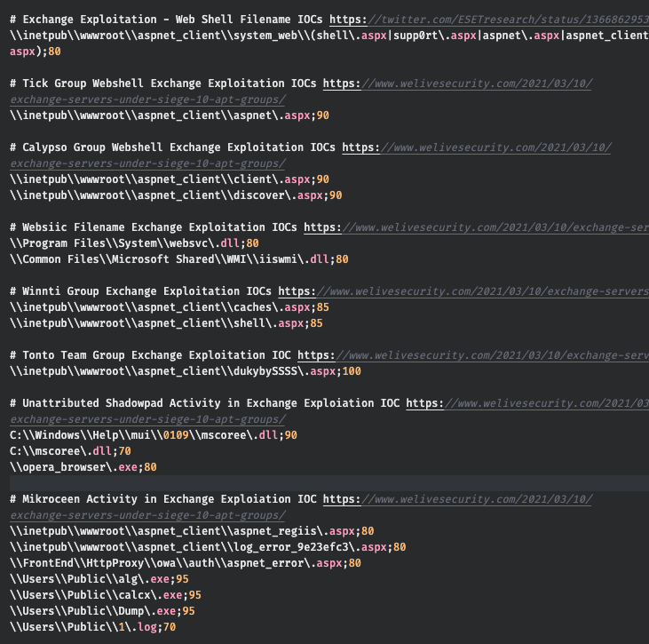The image size is (649, 644).
Task: Click the discover.aspx pattern line
Action: pyautogui.click(x=175, y=195)
